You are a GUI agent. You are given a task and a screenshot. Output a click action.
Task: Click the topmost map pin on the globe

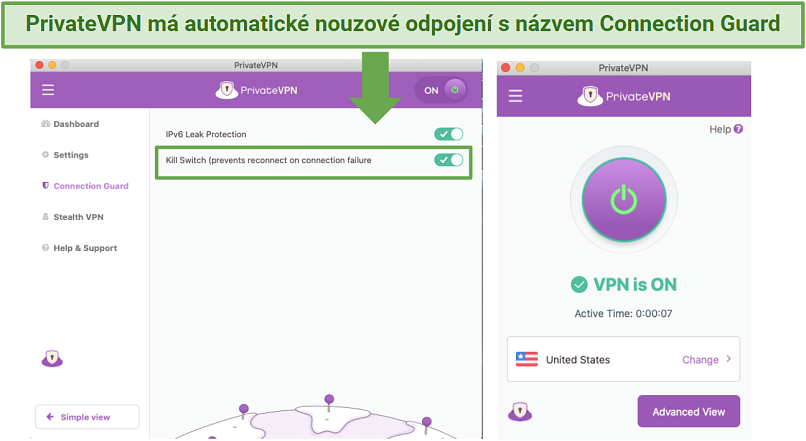coord(329,402)
